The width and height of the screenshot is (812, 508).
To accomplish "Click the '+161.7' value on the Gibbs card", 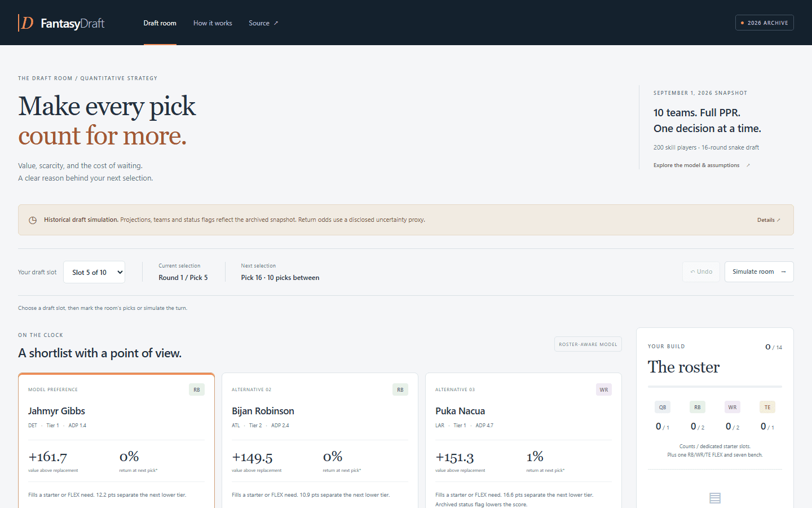I will tap(48, 457).
